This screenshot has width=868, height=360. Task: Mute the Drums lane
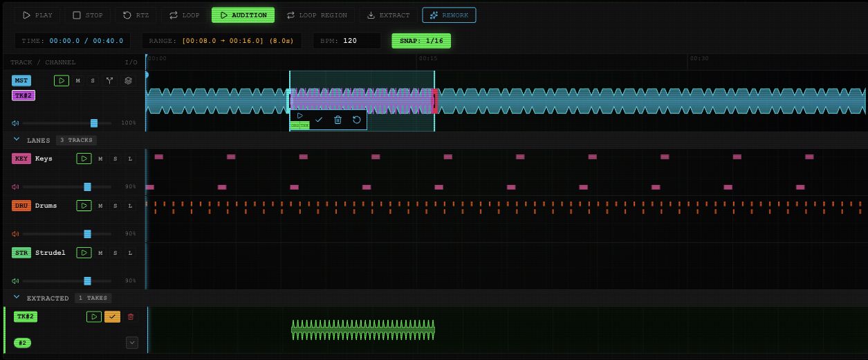[x=100, y=206]
